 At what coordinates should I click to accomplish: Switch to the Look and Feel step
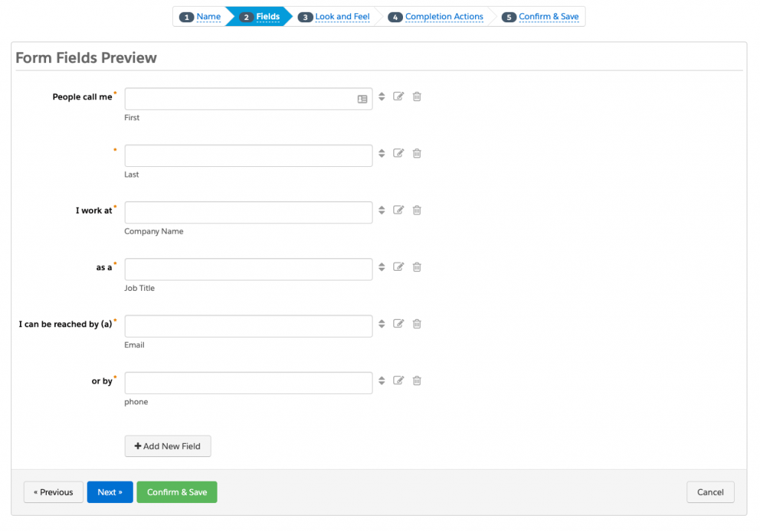pyautogui.click(x=342, y=16)
